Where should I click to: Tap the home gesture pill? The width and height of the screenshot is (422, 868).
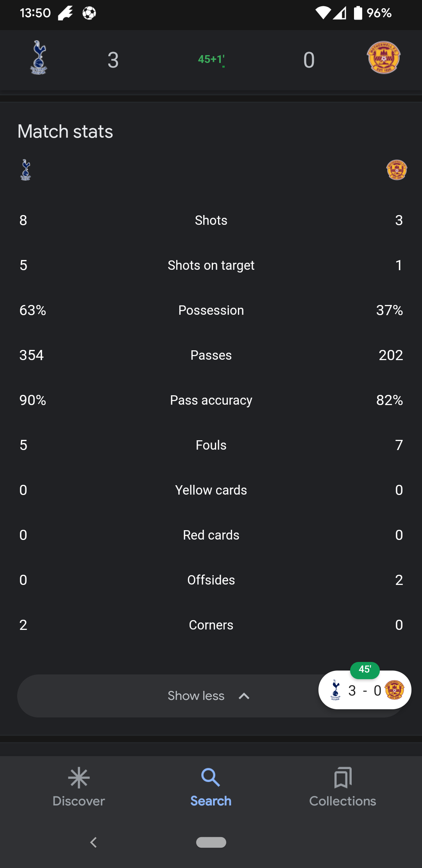tap(211, 842)
